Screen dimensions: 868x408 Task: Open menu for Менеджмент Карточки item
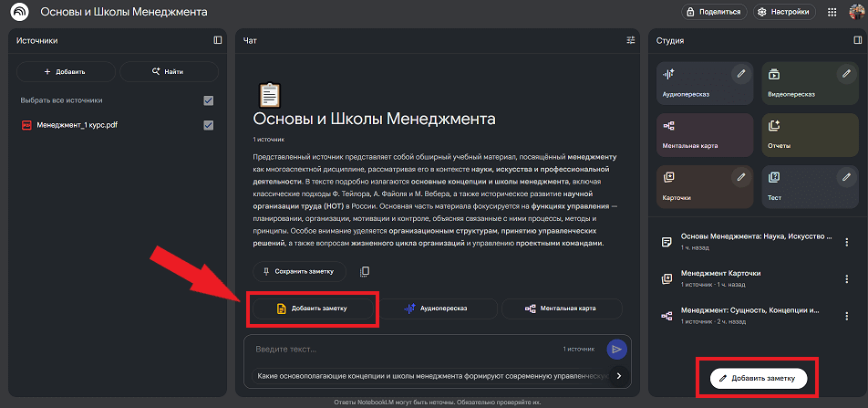846,278
